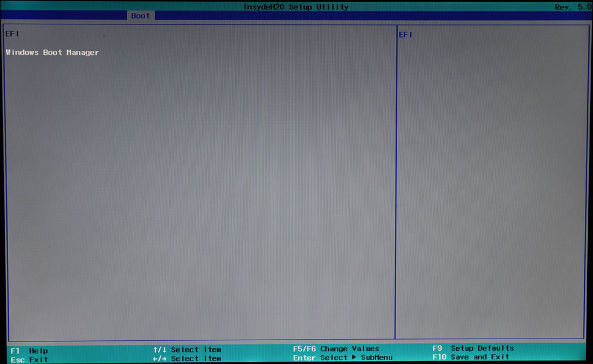Click the Rev. 5.0 version label

(x=573, y=7)
